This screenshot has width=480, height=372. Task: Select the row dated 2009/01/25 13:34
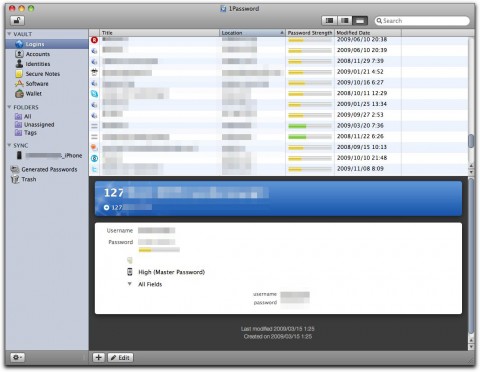[278, 104]
